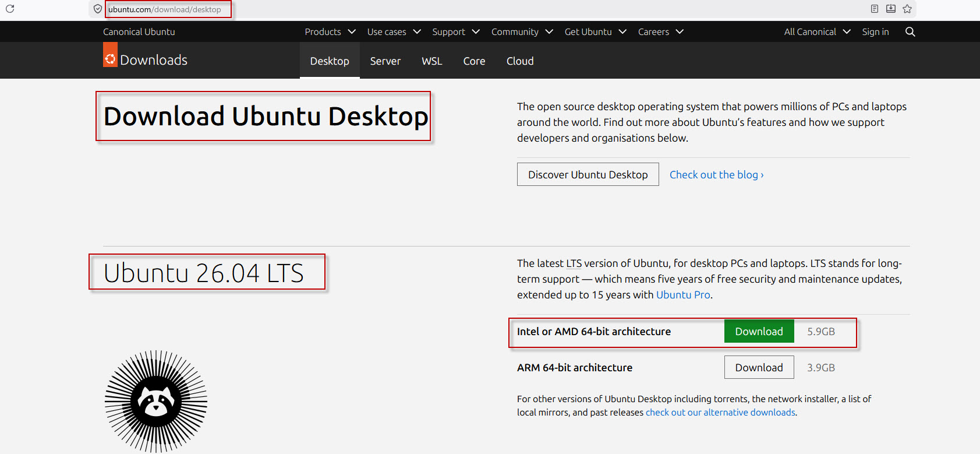This screenshot has width=980, height=454.
Task: Click the 3.9GB file size text
Action: [x=821, y=368]
